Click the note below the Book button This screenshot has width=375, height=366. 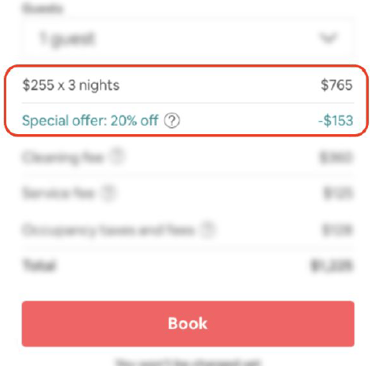pyautogui.click(x=188, y=362)
